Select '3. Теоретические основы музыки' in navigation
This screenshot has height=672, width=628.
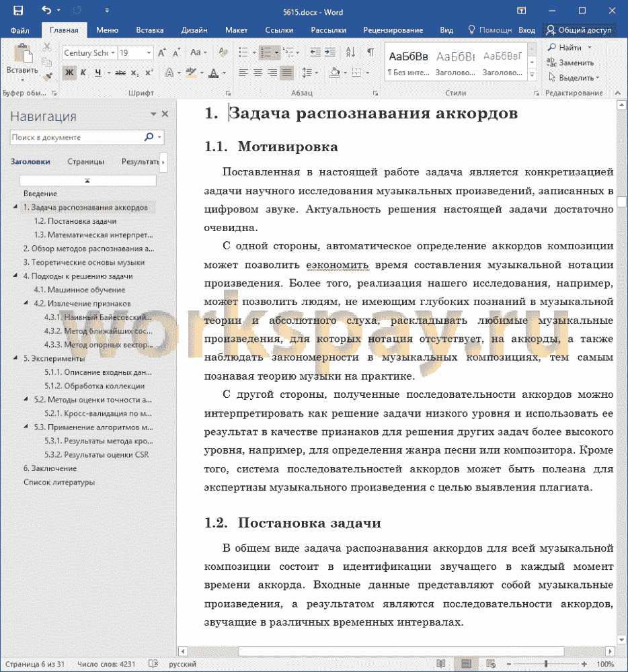(x=84, y=262)
